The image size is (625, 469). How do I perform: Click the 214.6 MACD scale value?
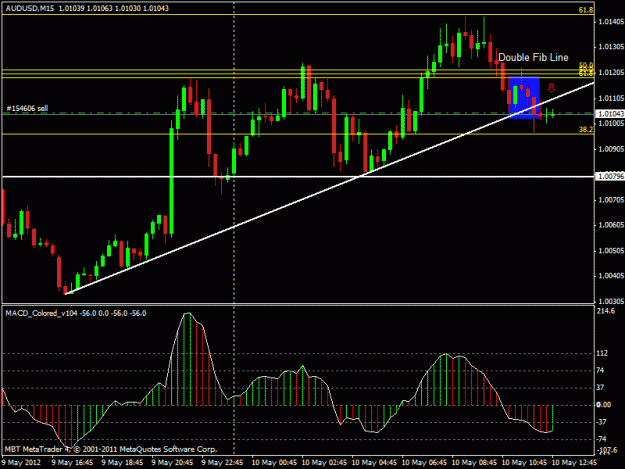point(606,311)
